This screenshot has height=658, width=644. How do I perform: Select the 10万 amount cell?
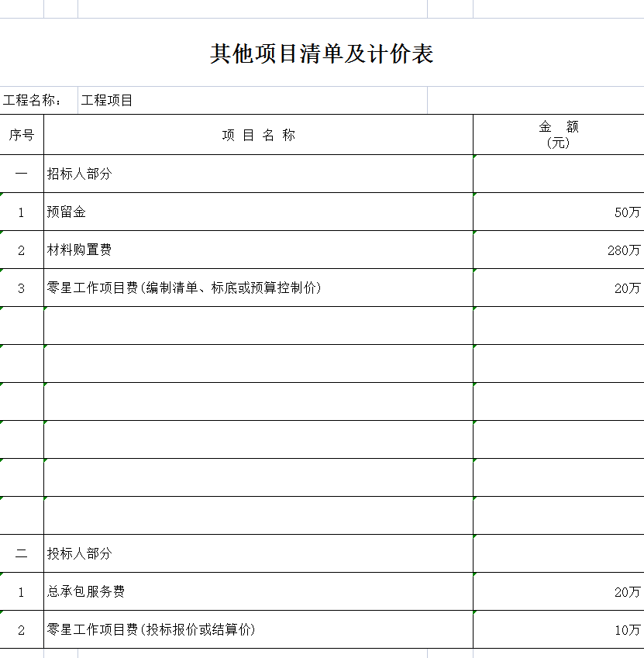click(559, 629)
